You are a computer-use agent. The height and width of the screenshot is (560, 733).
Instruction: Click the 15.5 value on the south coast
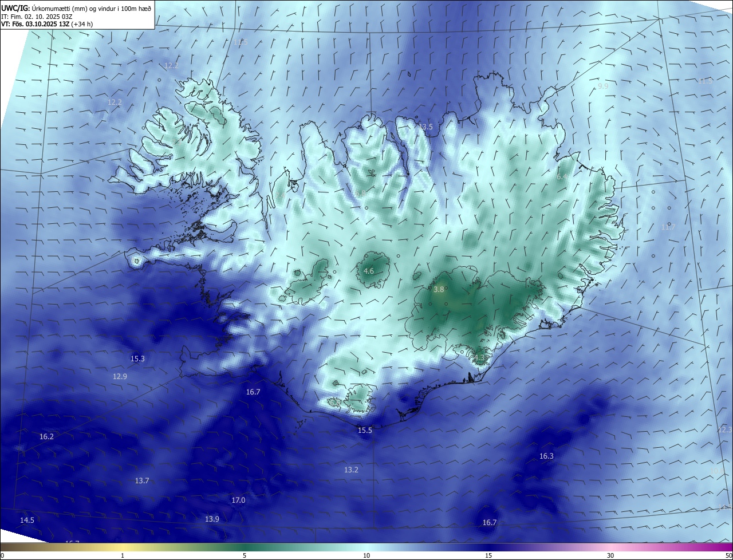365,430
